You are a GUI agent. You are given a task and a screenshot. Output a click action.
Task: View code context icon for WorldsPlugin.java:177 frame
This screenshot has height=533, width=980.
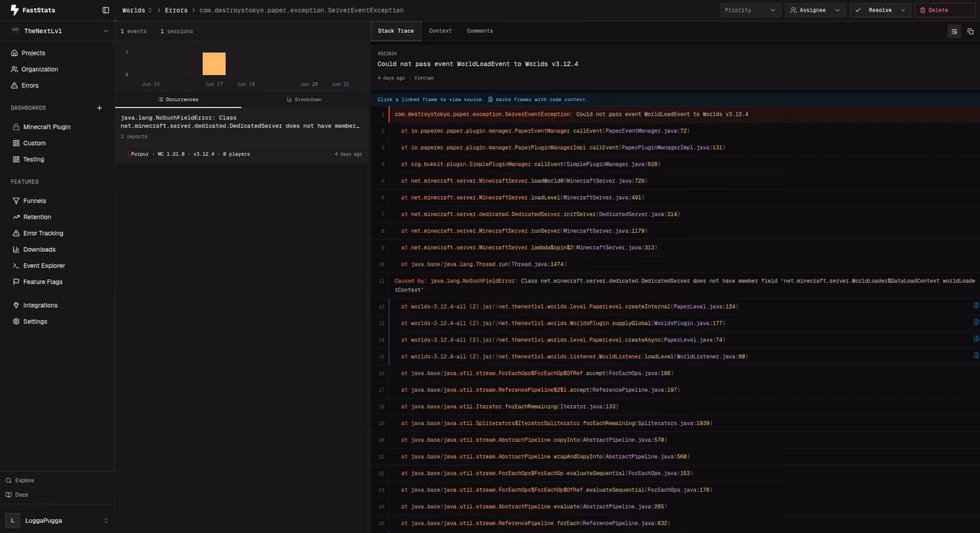[x=976, y=322]
